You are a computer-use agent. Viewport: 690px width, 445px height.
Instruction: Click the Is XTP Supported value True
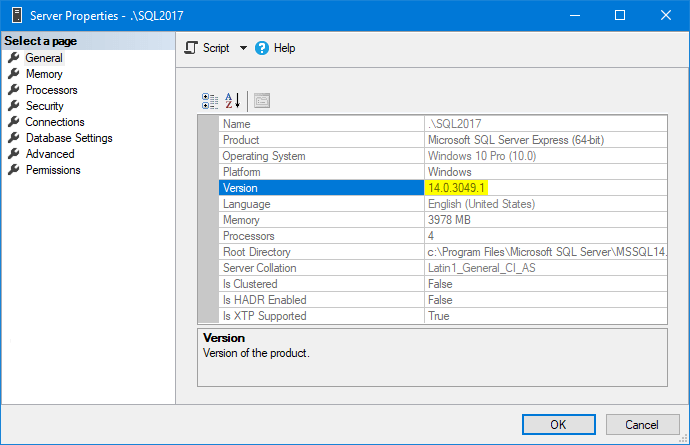pos(439,316)
